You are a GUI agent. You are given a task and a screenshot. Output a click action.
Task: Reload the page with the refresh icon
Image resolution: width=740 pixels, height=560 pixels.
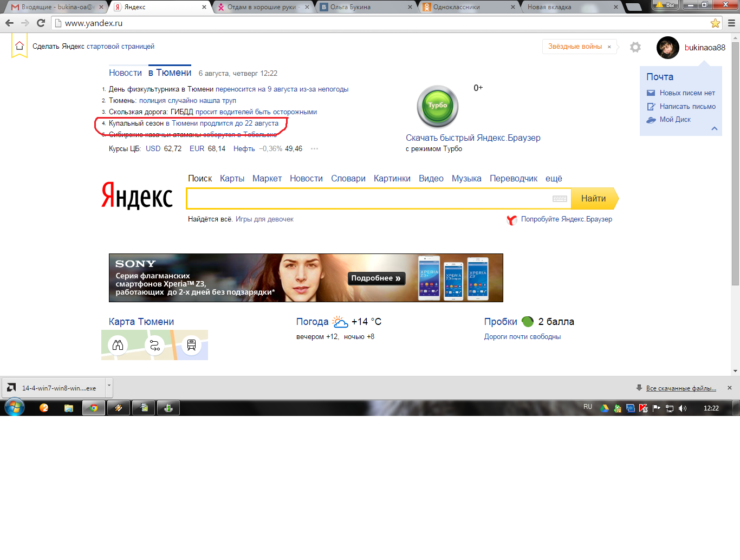(x=41, y=23)
